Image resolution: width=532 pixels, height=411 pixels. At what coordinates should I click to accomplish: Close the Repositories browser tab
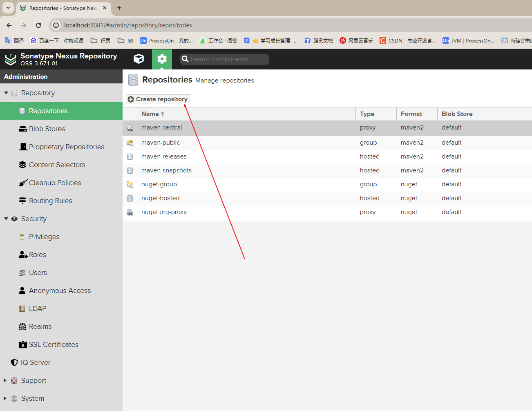105,8
